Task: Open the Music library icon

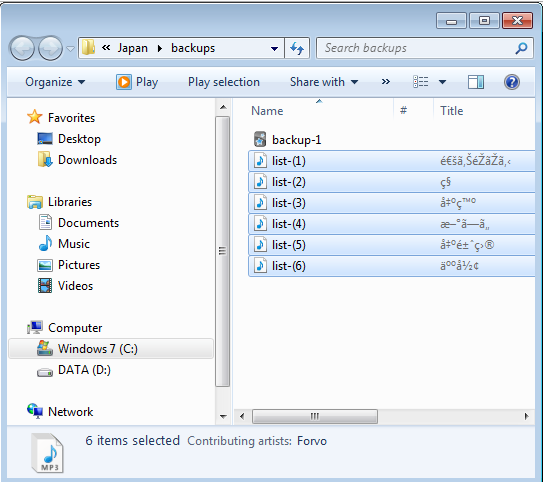Action: tap(45, 243)
